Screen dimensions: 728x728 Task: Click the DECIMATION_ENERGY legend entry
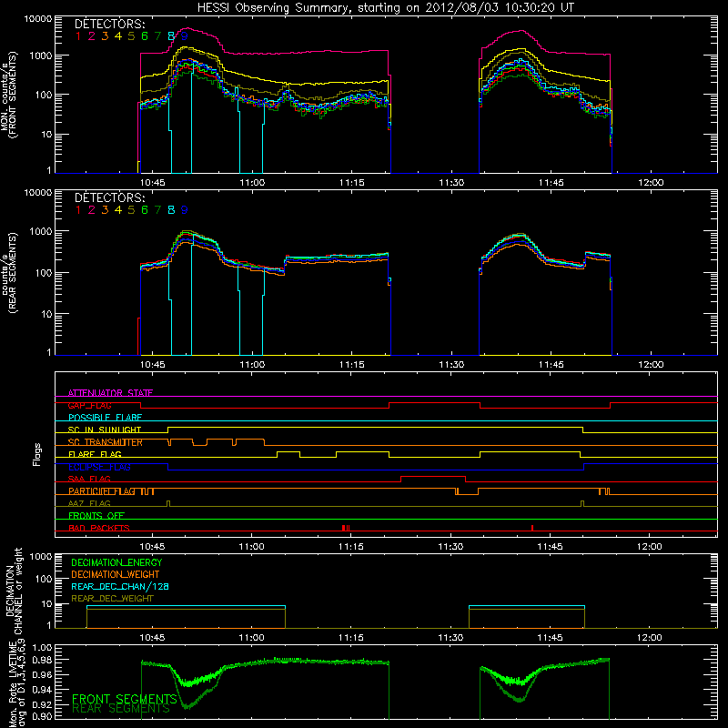click(x=116, y=562)
